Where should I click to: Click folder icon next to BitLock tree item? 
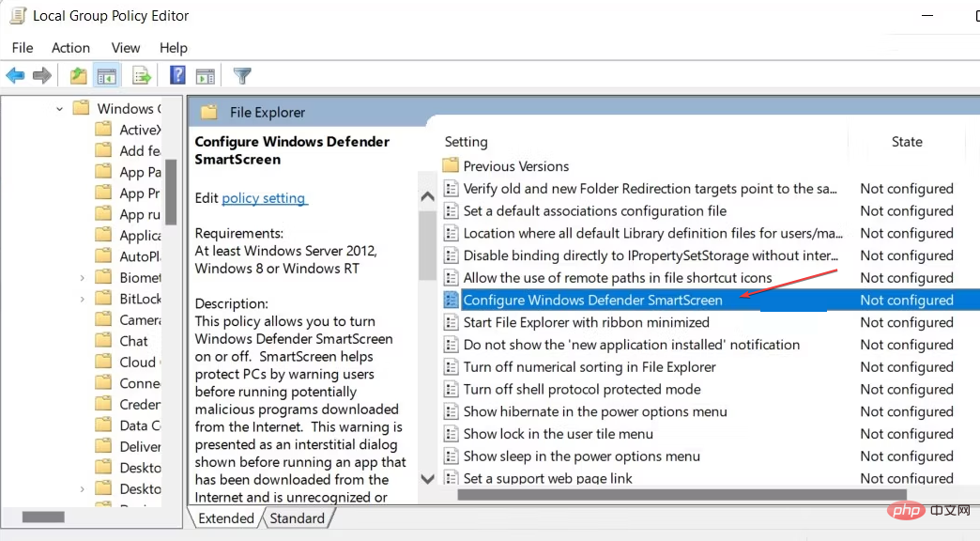coord(103,299)
